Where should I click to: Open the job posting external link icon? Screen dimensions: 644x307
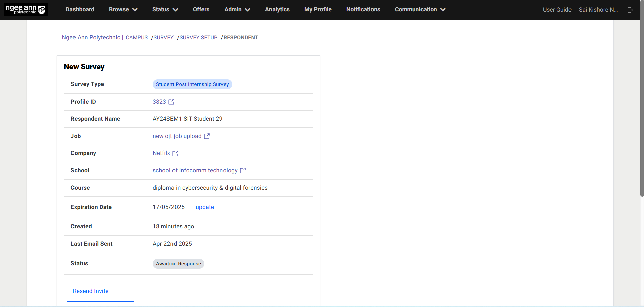207,136
